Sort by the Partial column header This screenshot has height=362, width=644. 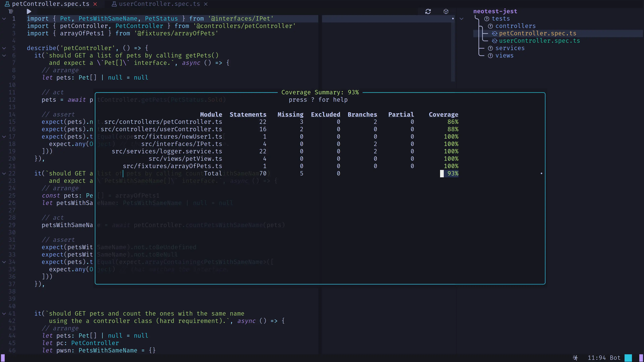[401, 114]
